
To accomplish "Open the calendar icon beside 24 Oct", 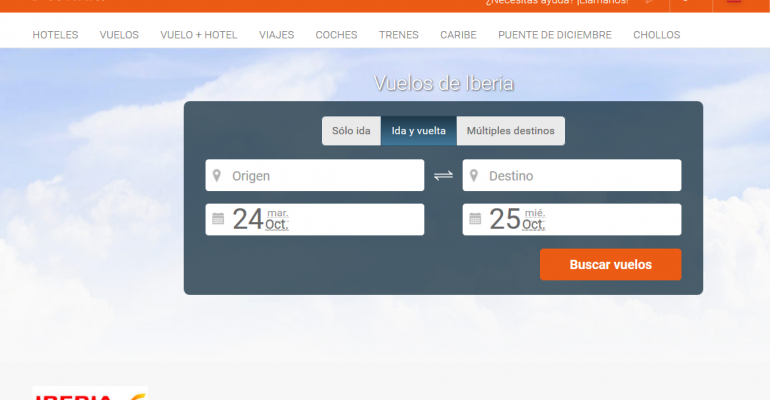I will 218,218.
